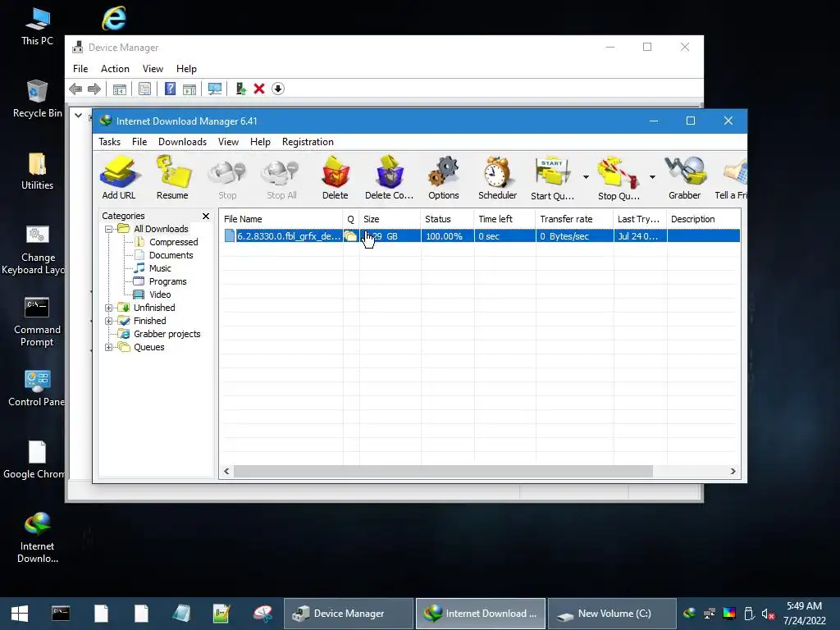Sort by Time left column header
Image resolution: width=840 pixels, height=630 pixels.
504,219
